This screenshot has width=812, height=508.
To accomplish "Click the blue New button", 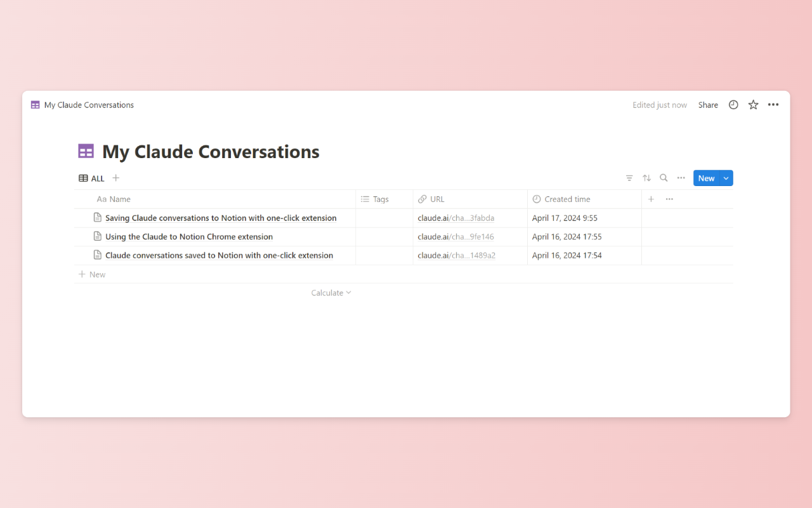I will click(706, 178).
